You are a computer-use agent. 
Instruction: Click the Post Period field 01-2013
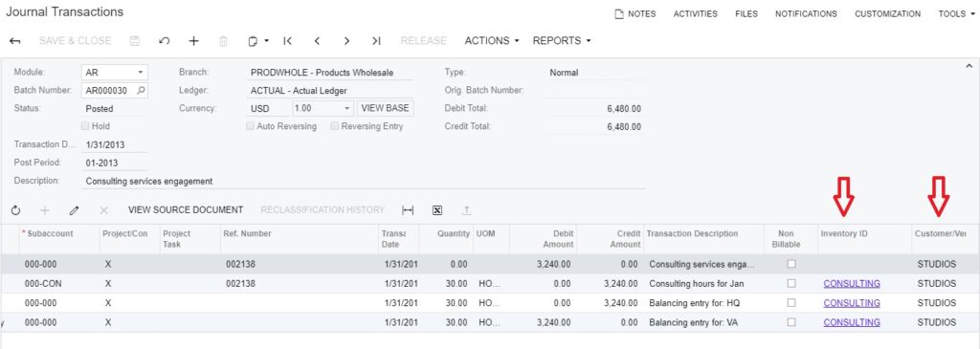[115, 163]
